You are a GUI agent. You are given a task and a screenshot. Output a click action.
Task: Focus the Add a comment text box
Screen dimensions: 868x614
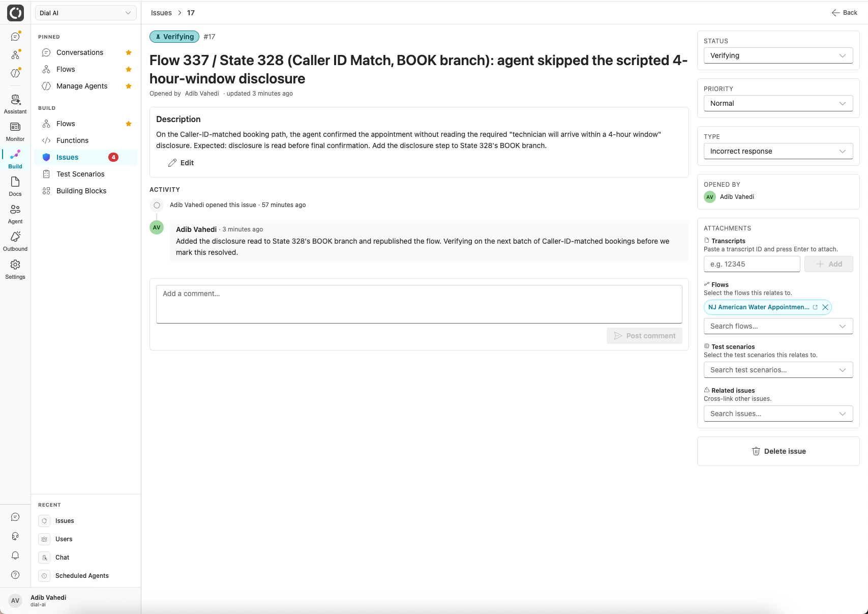point(419,304)
